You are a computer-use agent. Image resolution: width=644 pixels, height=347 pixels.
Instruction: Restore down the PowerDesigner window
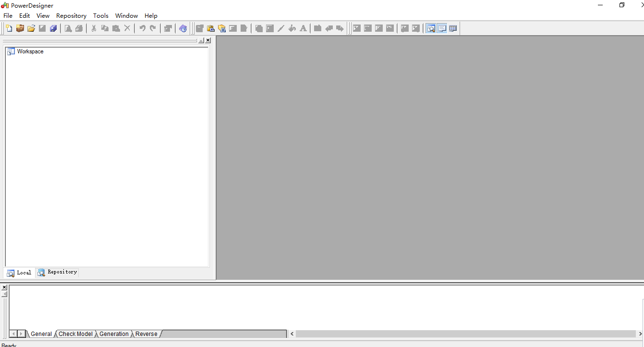coord(622,5)
